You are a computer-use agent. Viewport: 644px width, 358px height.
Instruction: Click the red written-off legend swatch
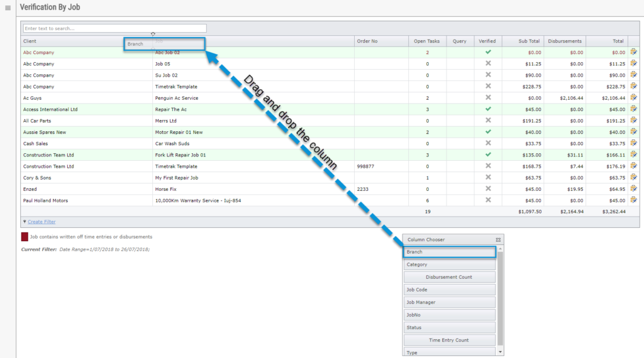25,237
